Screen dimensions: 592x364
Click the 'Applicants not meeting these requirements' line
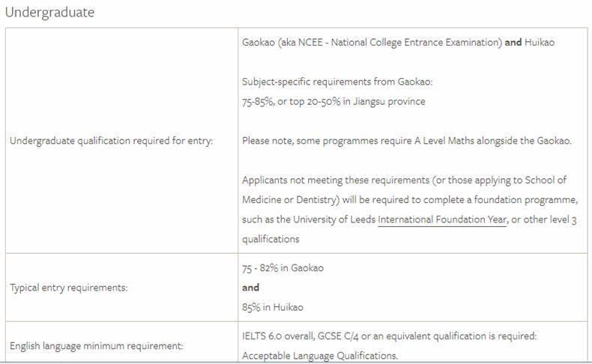[x=404, y=181]
